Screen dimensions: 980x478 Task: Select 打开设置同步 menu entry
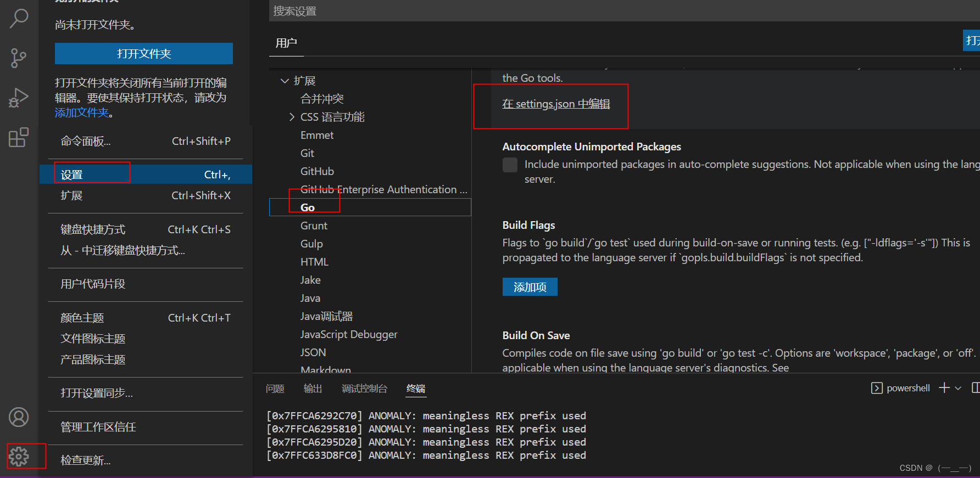point(146,393)
